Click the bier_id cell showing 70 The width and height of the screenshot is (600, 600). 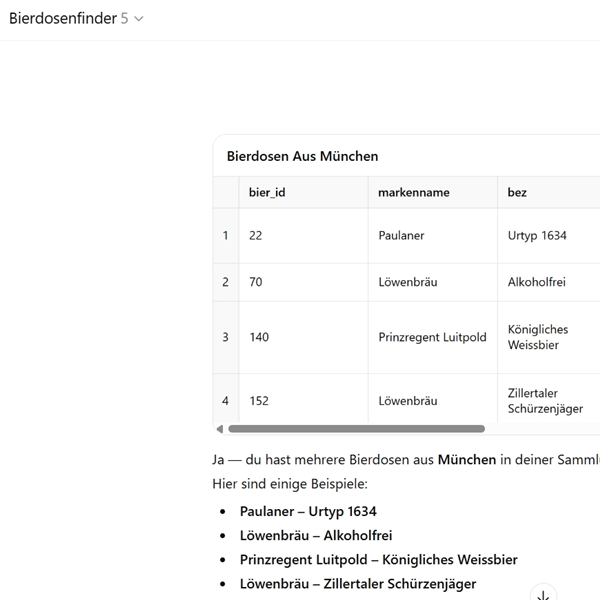pos(256,282)
